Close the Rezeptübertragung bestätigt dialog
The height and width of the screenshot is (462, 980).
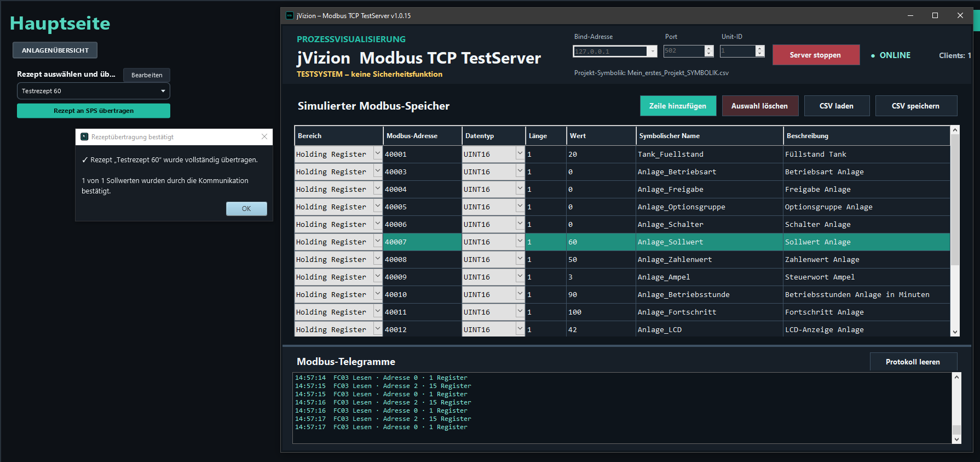(x=264, y=136)
